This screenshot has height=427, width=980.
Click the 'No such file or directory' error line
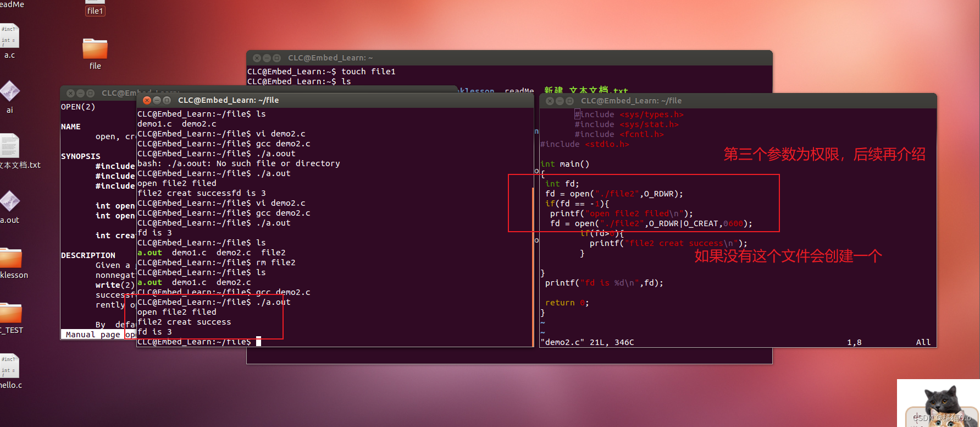[239, 163]
